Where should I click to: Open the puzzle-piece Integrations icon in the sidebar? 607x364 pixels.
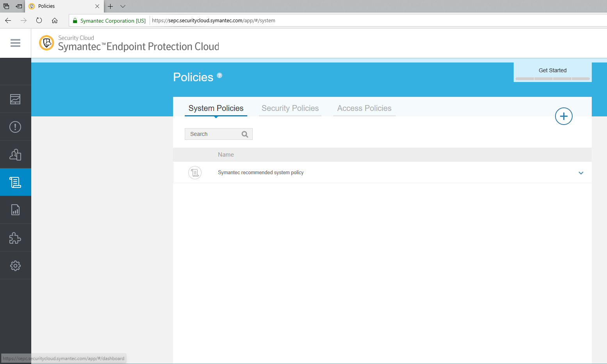[15, 238]
